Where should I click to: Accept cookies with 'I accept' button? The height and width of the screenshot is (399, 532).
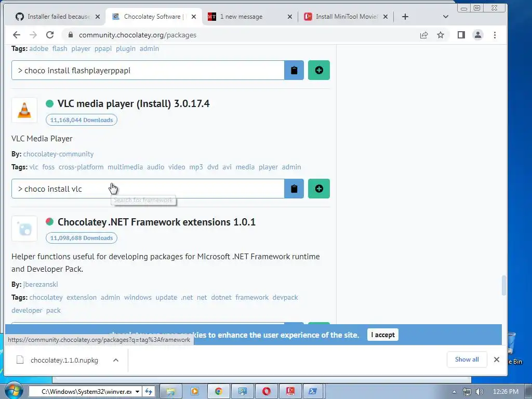383,335
